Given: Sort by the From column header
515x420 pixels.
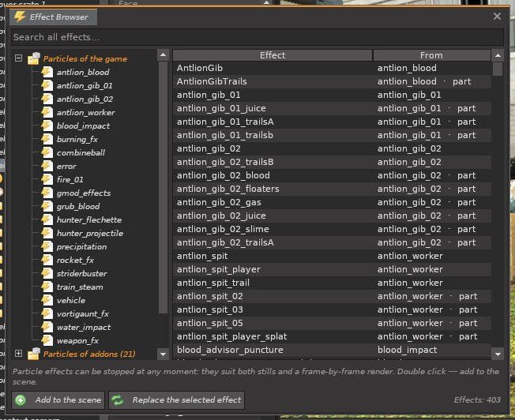Looking at the screenshot, I should click(x=431, y=55).
